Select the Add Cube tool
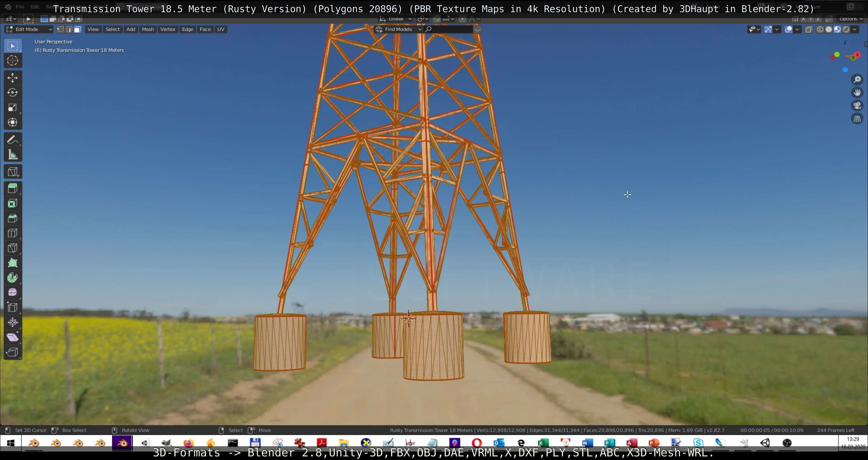 13,172
